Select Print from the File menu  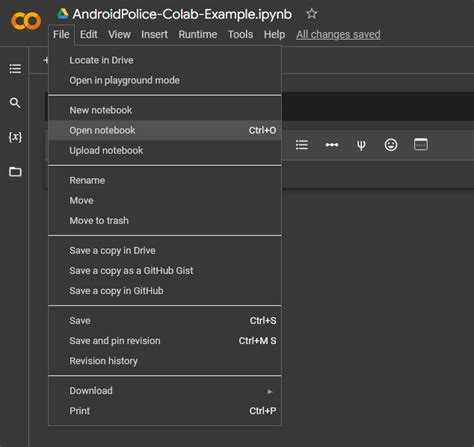(165, 411)
